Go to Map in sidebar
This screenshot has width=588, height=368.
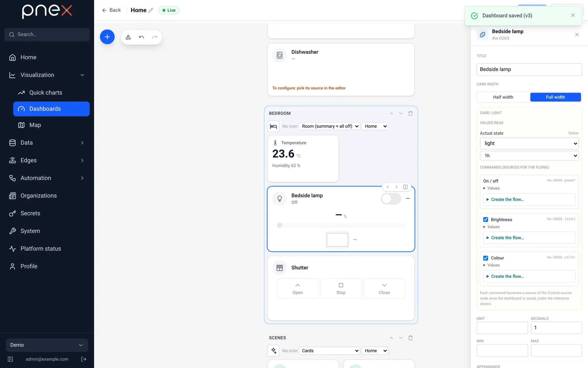[x=51, y=125]
